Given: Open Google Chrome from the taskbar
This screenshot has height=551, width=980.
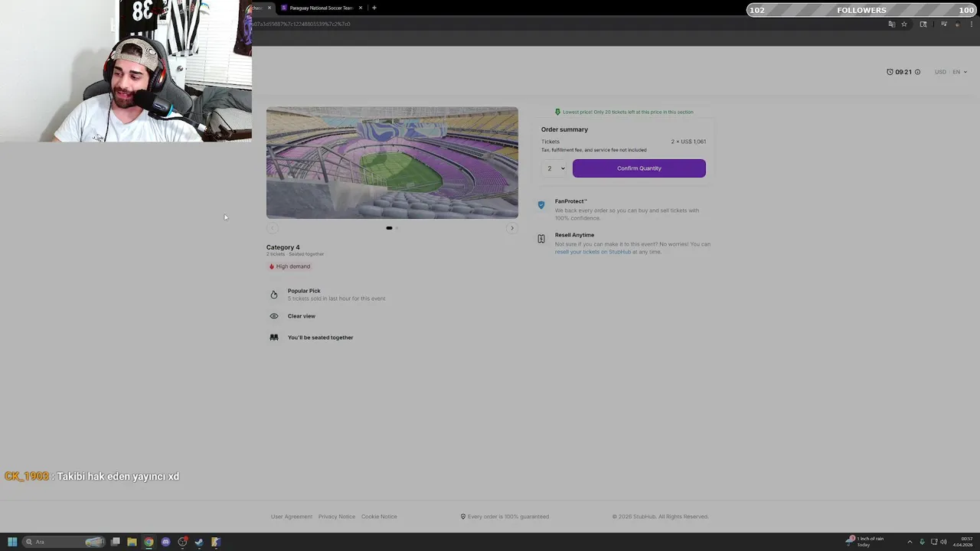Looking at the screenshot, I should click(149, 542).
